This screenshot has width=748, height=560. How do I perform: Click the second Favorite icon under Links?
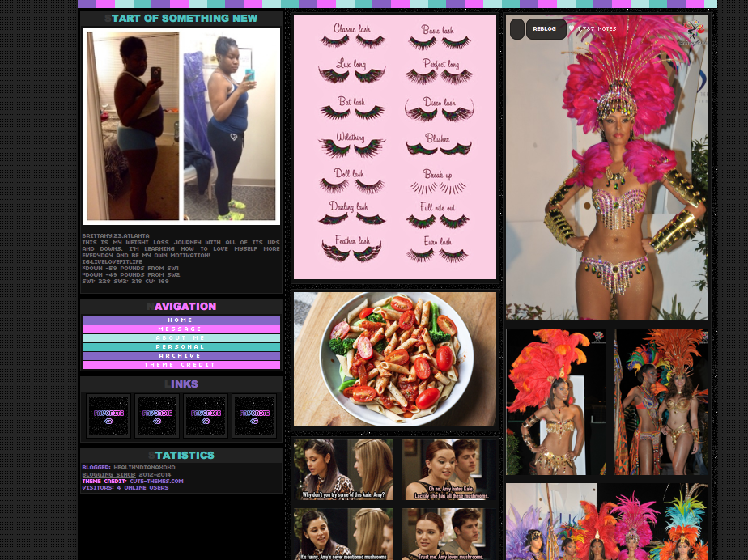pyautogui.click(x=157, y=416)
